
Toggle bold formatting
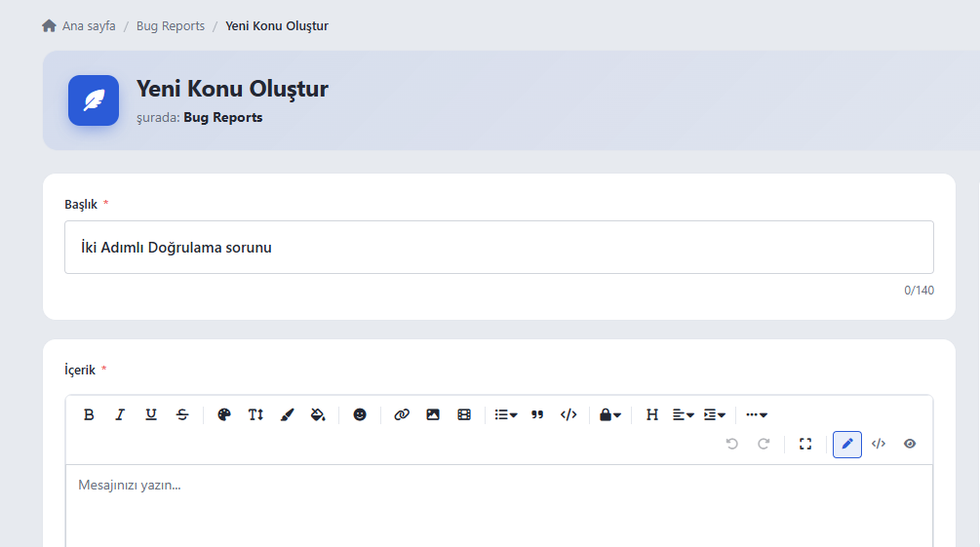tap(89, 414)
